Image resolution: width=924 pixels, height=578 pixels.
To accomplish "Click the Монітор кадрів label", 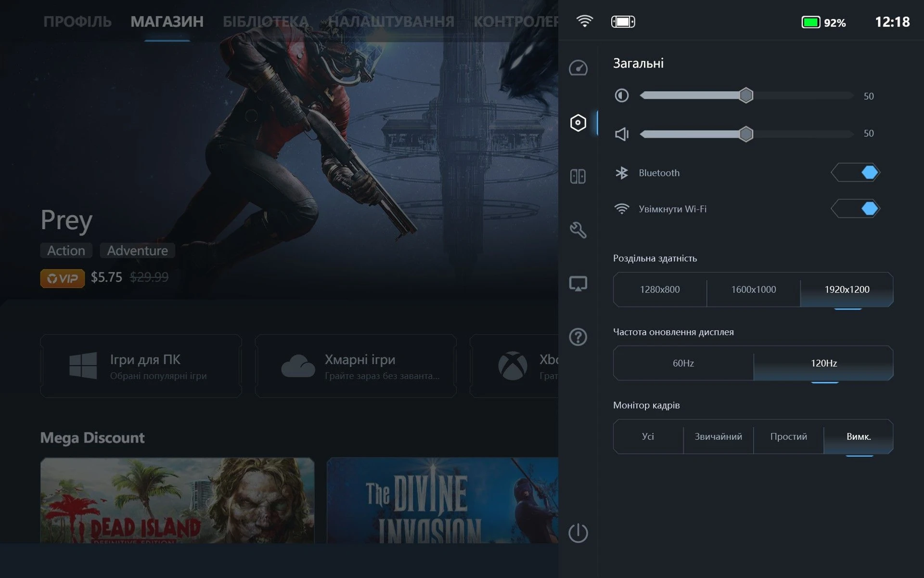I will (646, 405).
